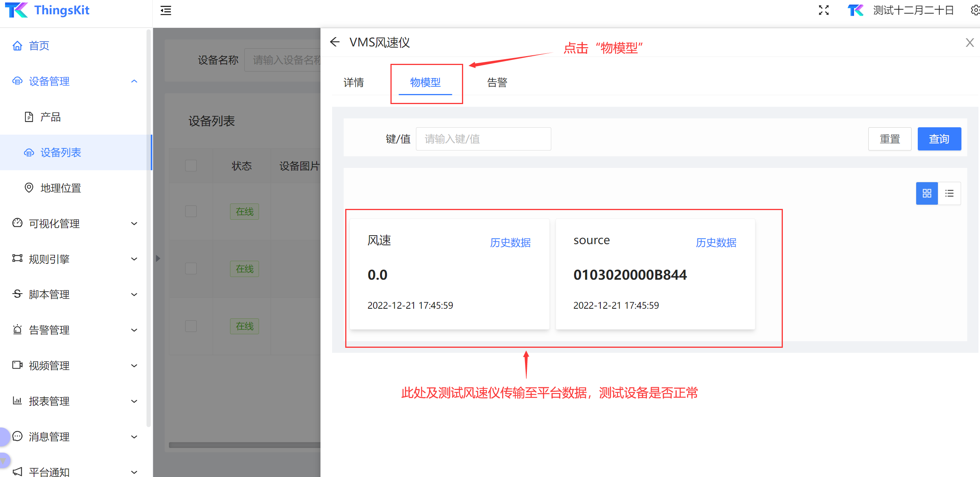Open the 告警 tab
Viewport: 980px width, 477px height.
pyautogui.click(x=497, y=82)
